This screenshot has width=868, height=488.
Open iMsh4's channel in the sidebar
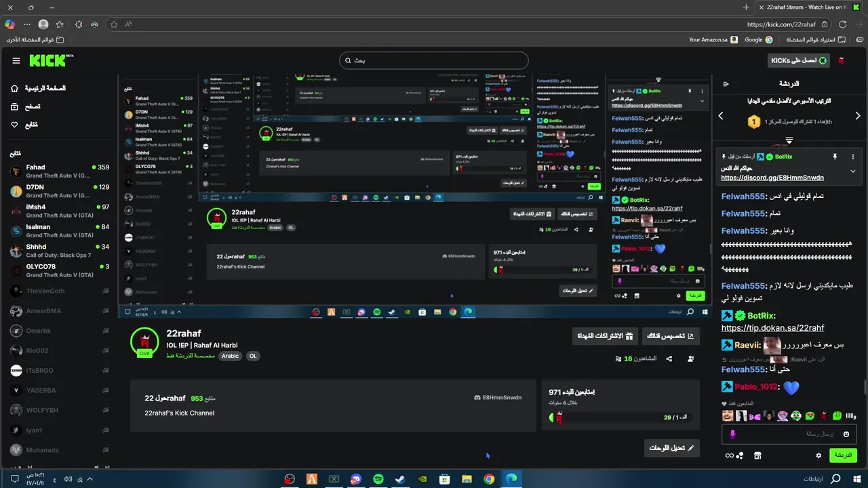pos(60,211)
